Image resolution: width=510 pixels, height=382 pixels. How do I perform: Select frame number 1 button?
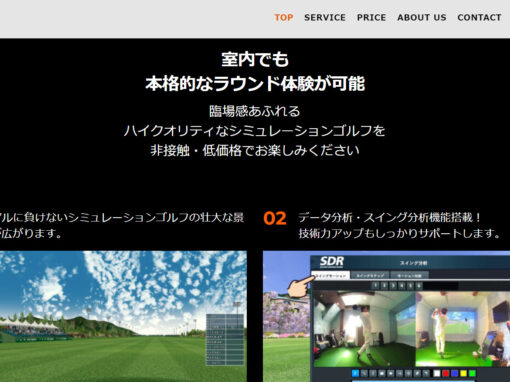(375, 286)
